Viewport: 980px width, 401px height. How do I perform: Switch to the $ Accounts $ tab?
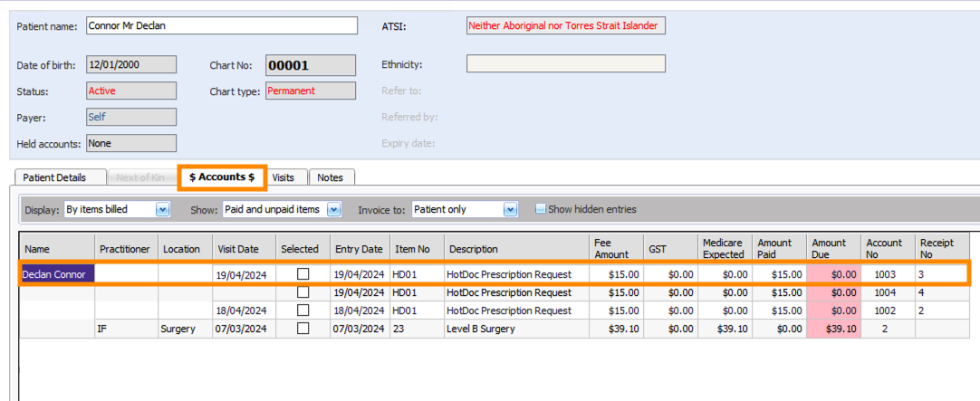(x=223, y=177)
